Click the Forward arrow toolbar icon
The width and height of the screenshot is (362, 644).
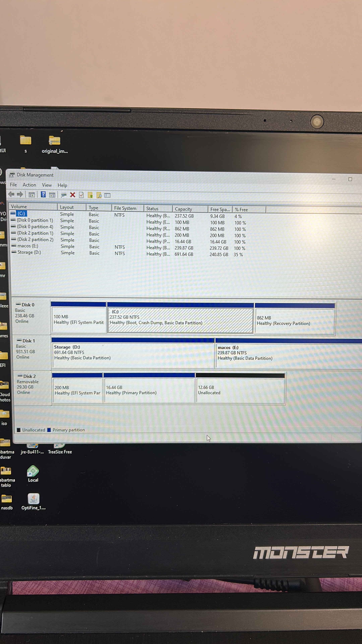tap(20, 194)
